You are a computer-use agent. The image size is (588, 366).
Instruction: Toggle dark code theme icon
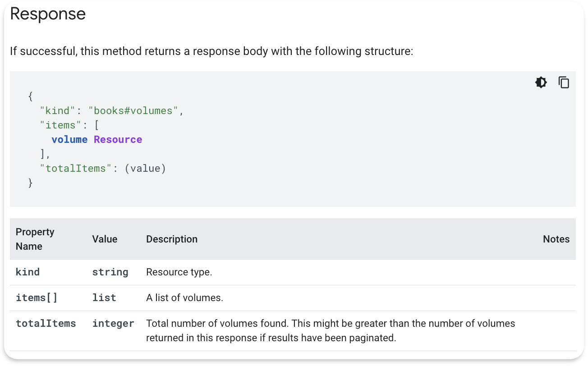point(541,82)
